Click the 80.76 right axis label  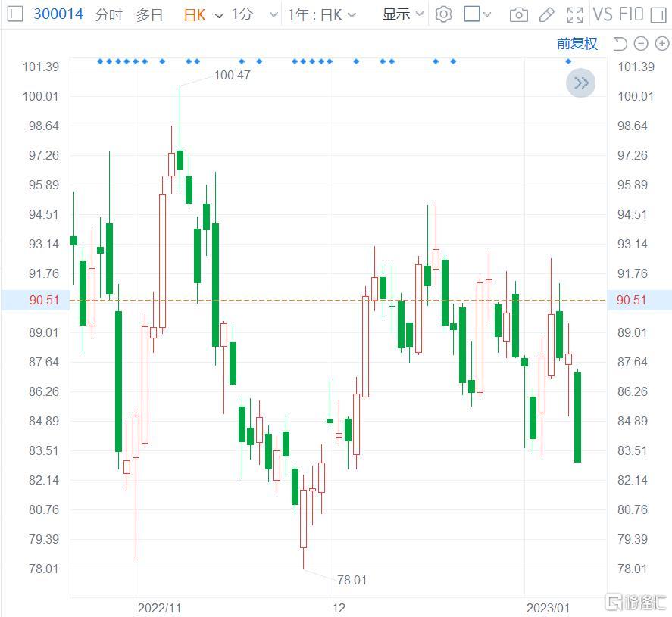(x=632, y=510)
